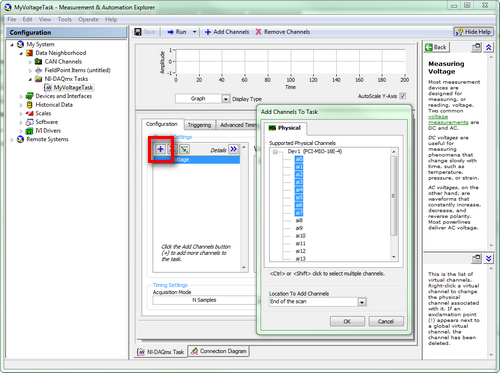Switch to the Advanced Timing tab
This screenshot has width=500, height=373.
coord(237,125)
